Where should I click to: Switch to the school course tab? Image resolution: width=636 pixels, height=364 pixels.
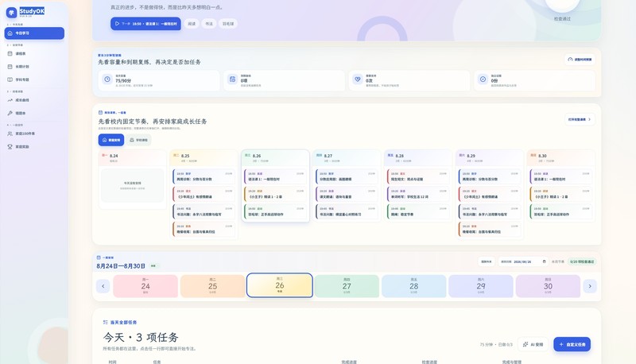click(x=138, y=140)
